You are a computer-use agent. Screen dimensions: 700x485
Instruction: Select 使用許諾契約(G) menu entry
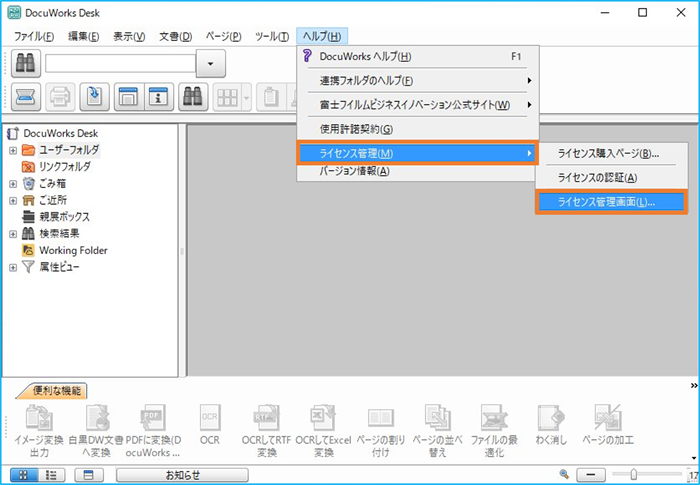click(x=418, y=129)
